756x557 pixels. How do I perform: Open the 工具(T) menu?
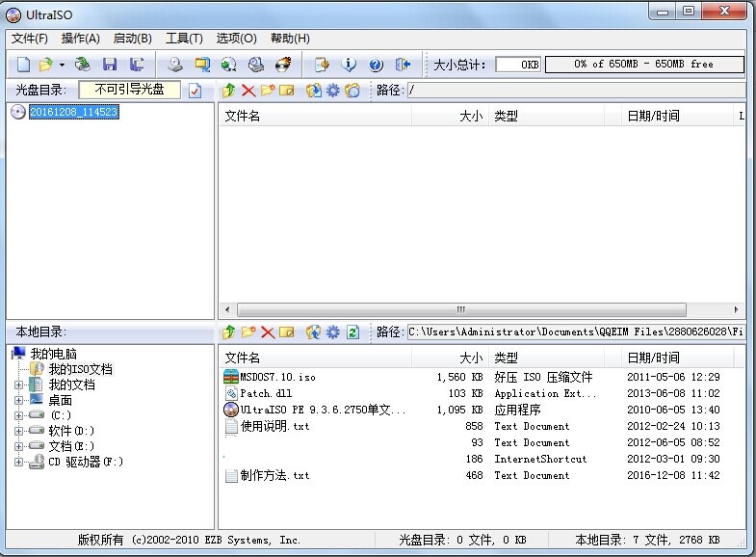(184, 39)
